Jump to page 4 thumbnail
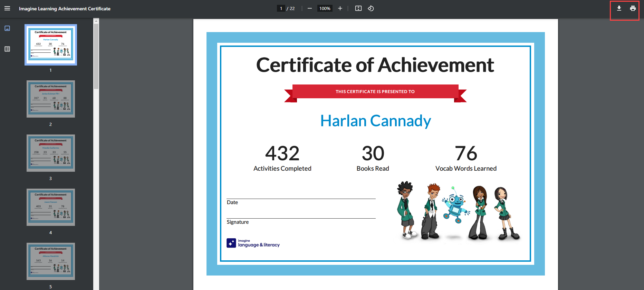The height and width of the screenshot is (290, 644). pos(51,207)
